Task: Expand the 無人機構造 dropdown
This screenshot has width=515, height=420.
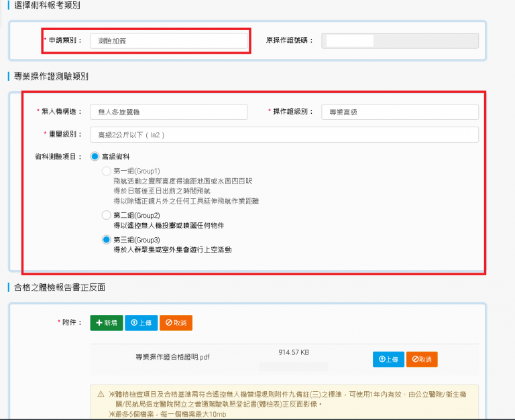Action: click(168, 112)
